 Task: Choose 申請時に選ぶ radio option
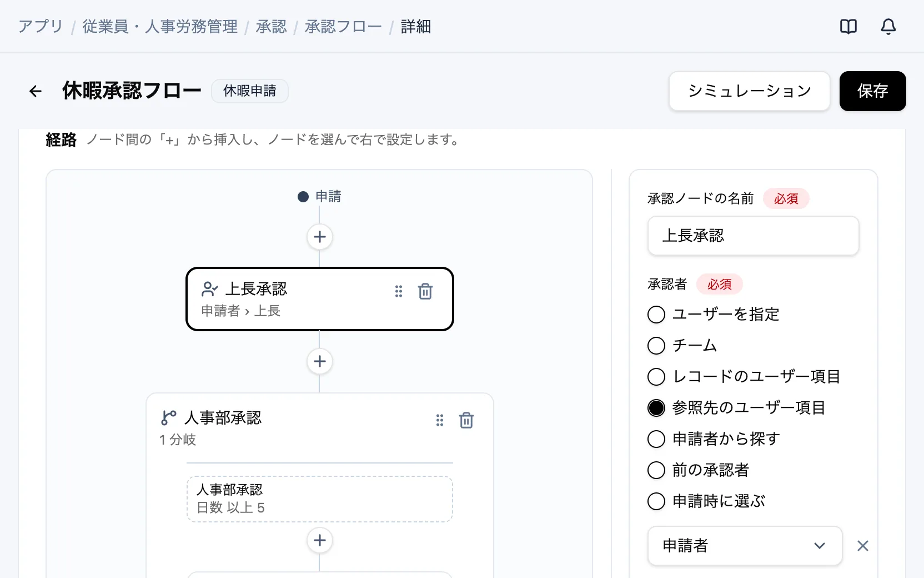(656, 501)
